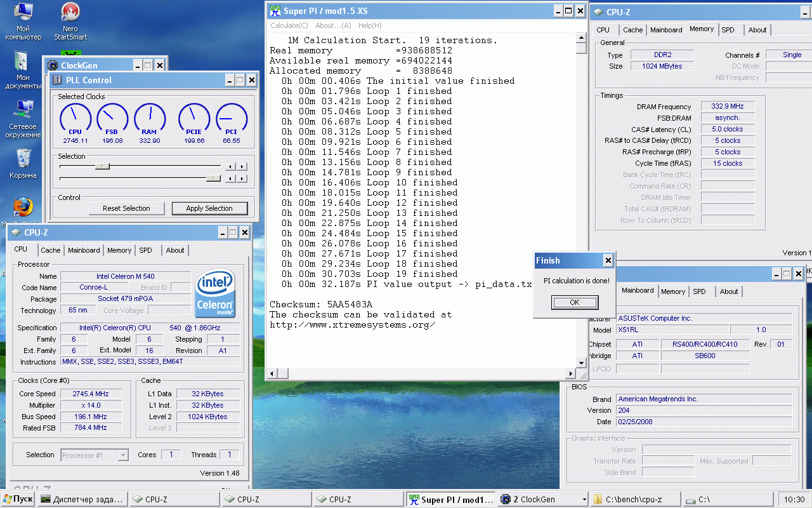Click the mainboard Model X51RL field

tap(672, 330)
